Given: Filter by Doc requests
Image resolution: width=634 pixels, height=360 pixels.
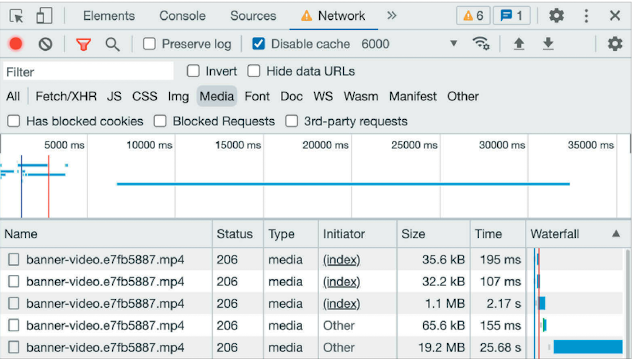Looking at the screenshot, I should click(x=291, y=96).
